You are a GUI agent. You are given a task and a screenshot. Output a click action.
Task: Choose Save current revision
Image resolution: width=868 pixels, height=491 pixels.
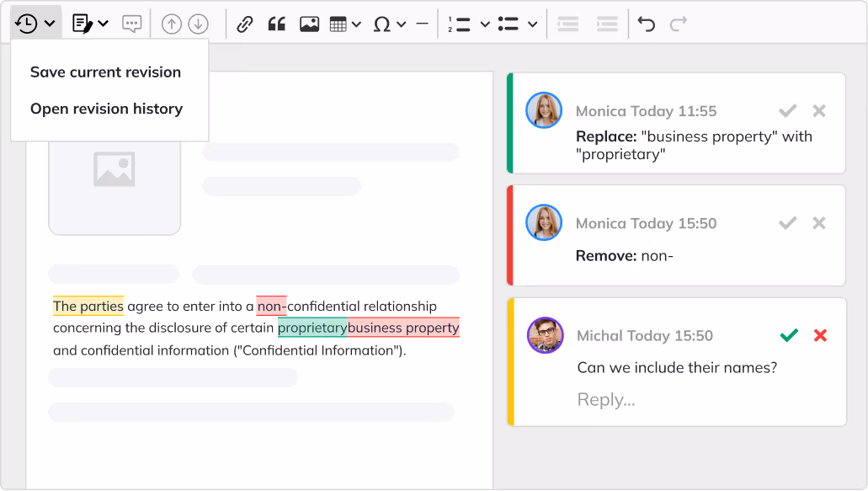[105, 72]
